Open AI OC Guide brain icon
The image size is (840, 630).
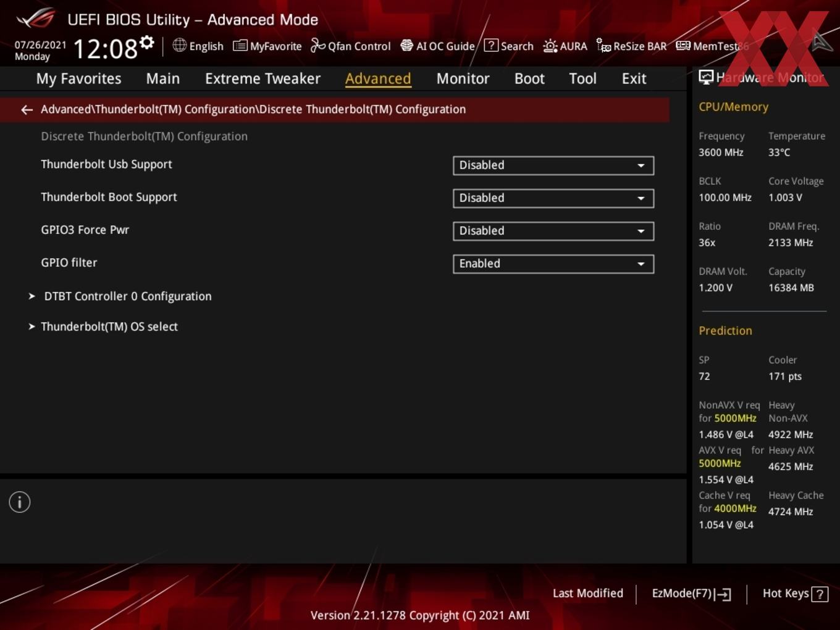point(406,46)
